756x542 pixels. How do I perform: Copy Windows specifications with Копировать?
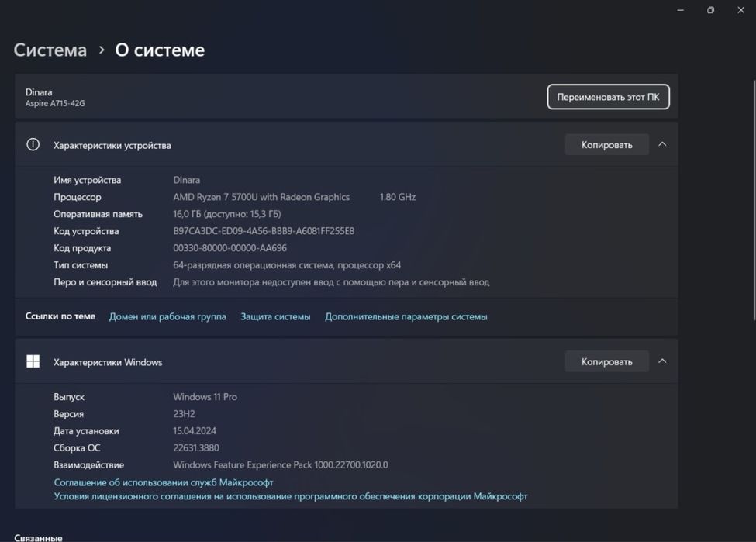coord(606,361)
